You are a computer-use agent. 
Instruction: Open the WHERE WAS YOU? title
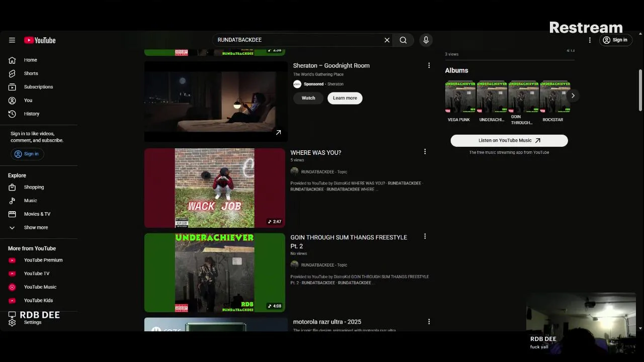(315, 153)
